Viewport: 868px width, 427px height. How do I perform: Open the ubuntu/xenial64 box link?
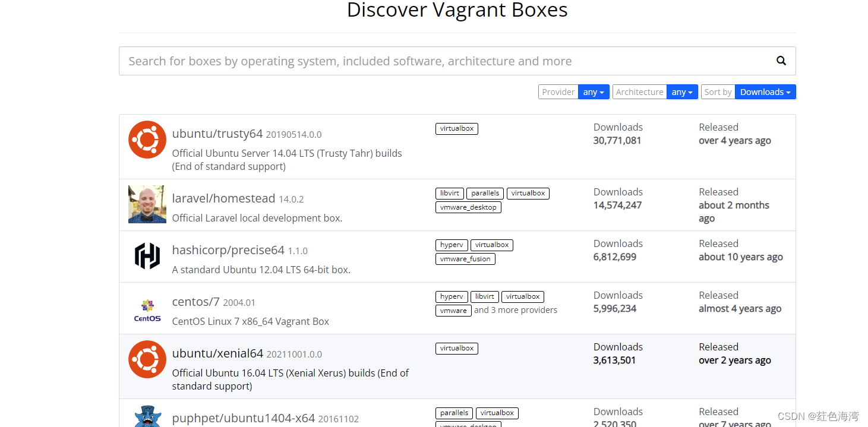click(217, 353)
